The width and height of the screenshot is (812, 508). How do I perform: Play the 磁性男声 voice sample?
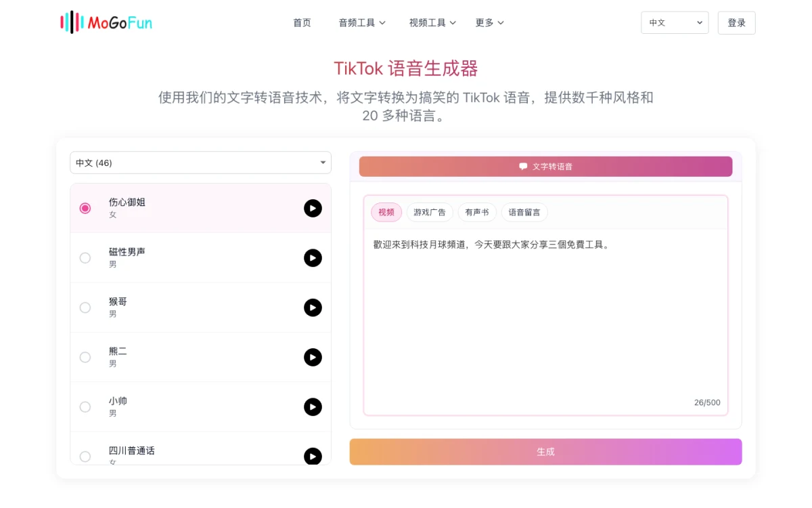point(313,258)
